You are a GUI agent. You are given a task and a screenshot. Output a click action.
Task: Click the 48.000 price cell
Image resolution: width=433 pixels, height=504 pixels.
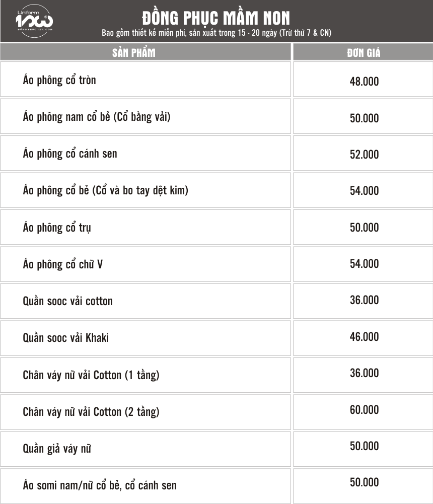(x=363, y=80)
